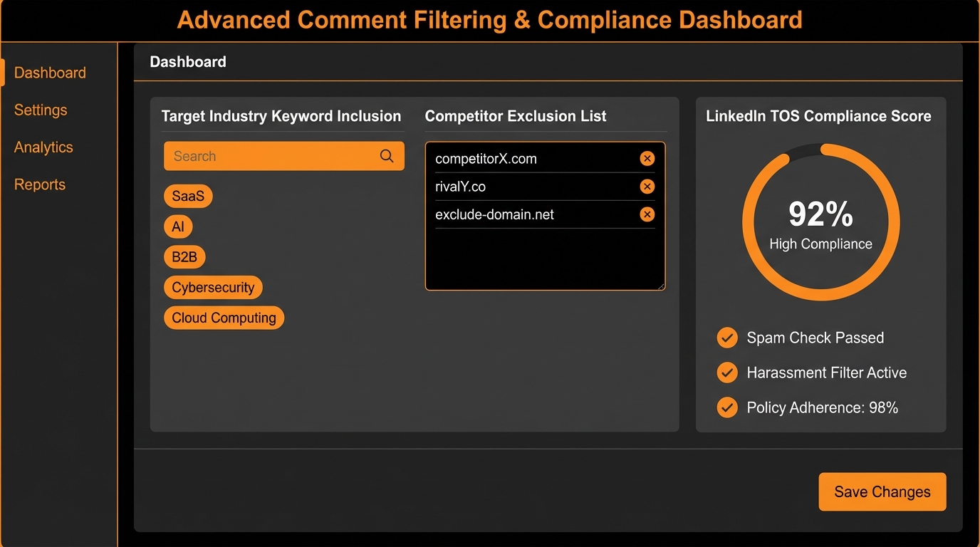This screenshot has height=547, width=980.
Task: Toggle the Harassment Filter Active checkmark
Action: (x=726, y=373)
